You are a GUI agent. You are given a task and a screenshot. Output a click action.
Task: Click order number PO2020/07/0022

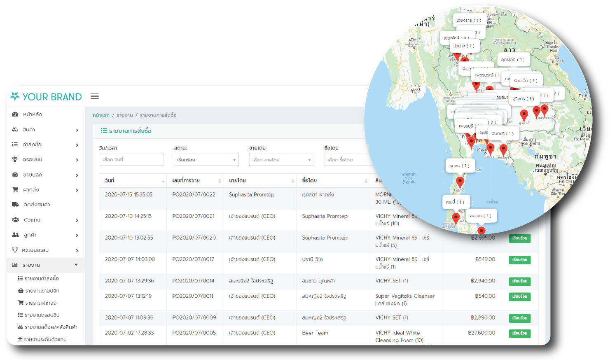[194, 195]
